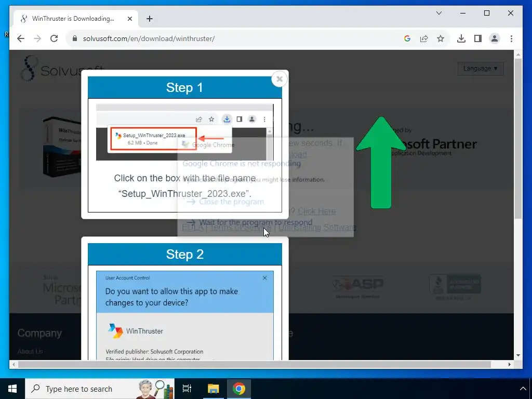The width and height of the screenshot is (532, 399).
Task: Bookmark this page with the star icon
Action: [441, 38]
